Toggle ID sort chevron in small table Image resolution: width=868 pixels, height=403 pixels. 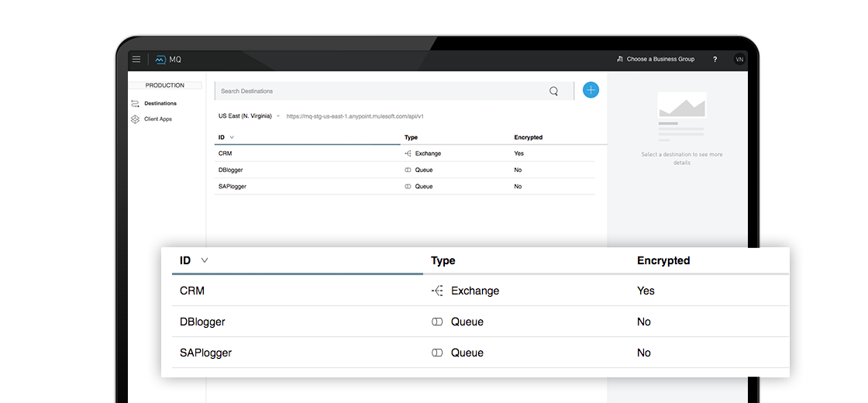pos(232,137)
